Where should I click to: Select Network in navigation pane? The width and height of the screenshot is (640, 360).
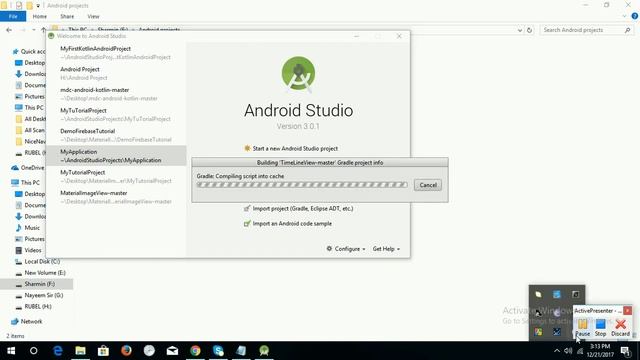coord(27,322)
